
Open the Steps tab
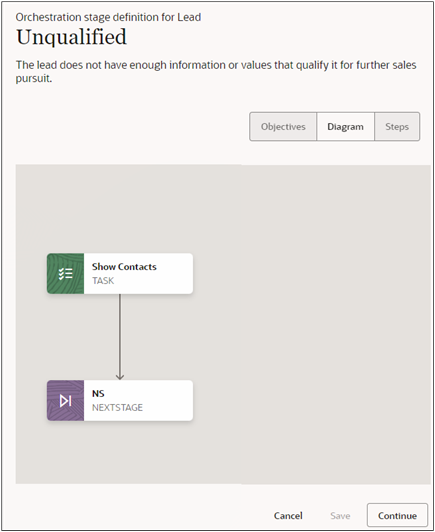click(397, 127)
